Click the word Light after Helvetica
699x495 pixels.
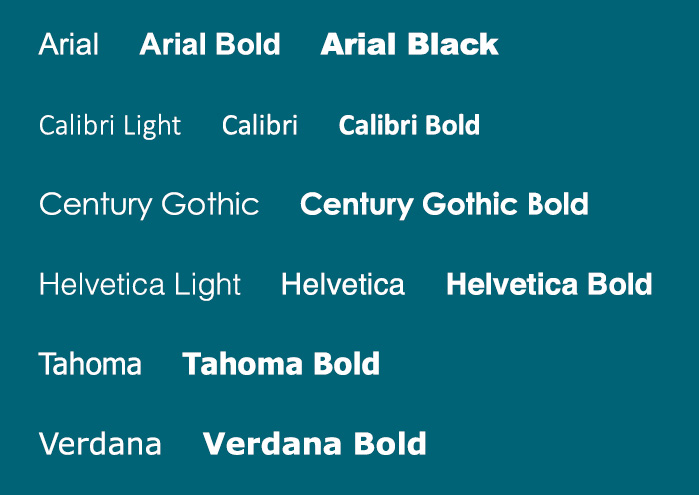pos(207,285)
